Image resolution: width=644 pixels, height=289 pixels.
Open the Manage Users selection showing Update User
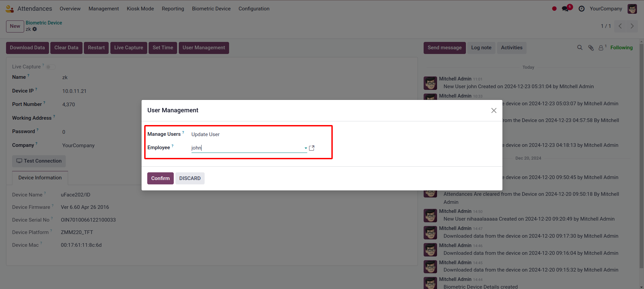[x=249, y=134]
